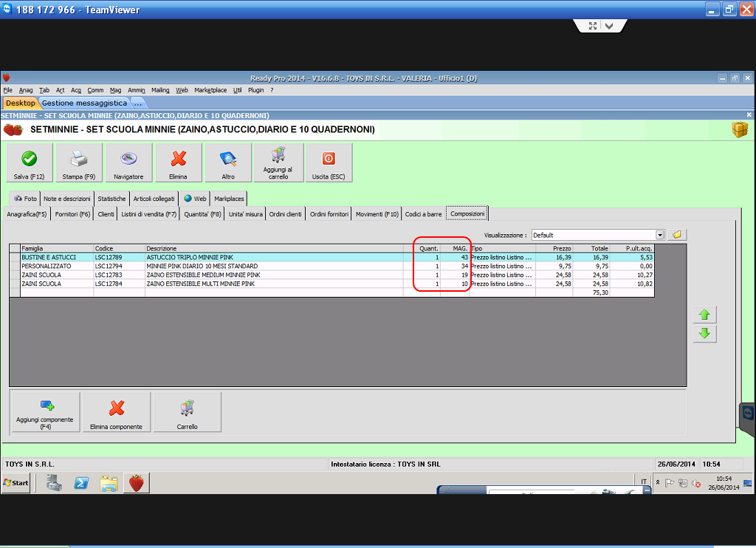Open the Plugin menu
This screenshot has width=756, height=548.
(256, 90)
